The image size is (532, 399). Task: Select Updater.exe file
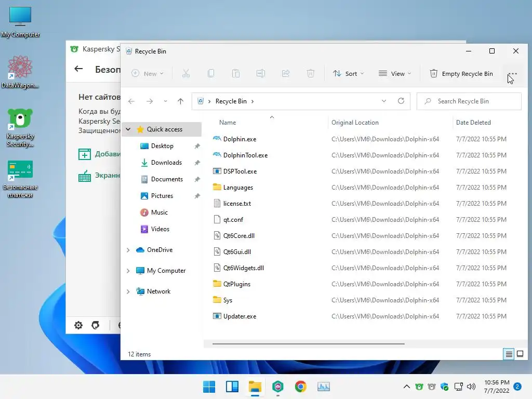[x=240, y=316]
